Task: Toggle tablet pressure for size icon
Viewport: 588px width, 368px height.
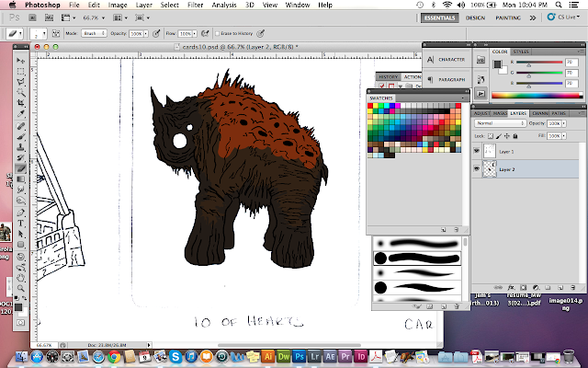Action: point(260,33)
